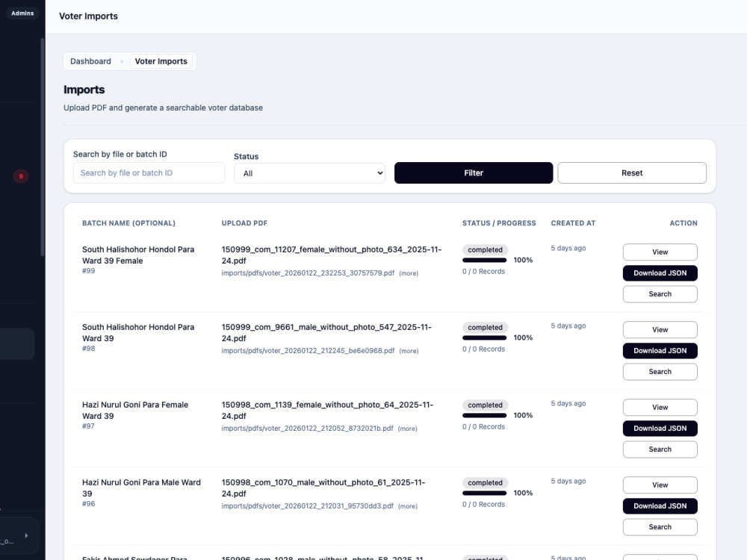This screenshot has height=560, width=747.
Task: View batch #96 import
Action: point(660,485)
